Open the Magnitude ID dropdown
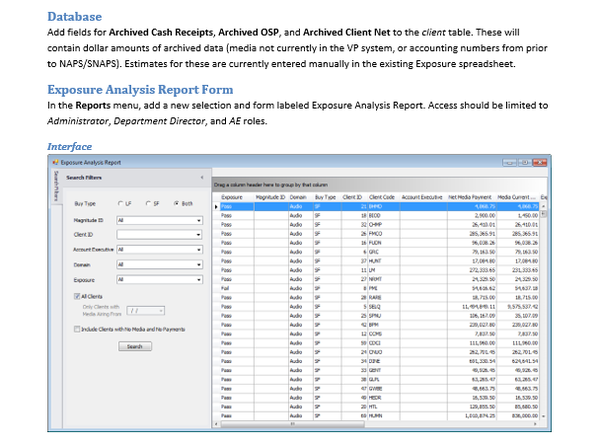Image resolution: width=600 pixels, height=444 pixels. point(199,220)
